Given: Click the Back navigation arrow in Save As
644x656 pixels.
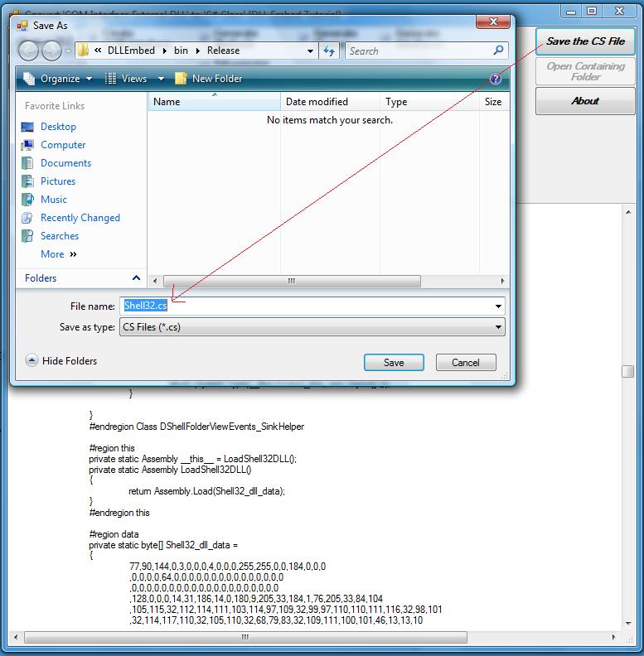Looking at the screenshot, I should tap(28, 51).
